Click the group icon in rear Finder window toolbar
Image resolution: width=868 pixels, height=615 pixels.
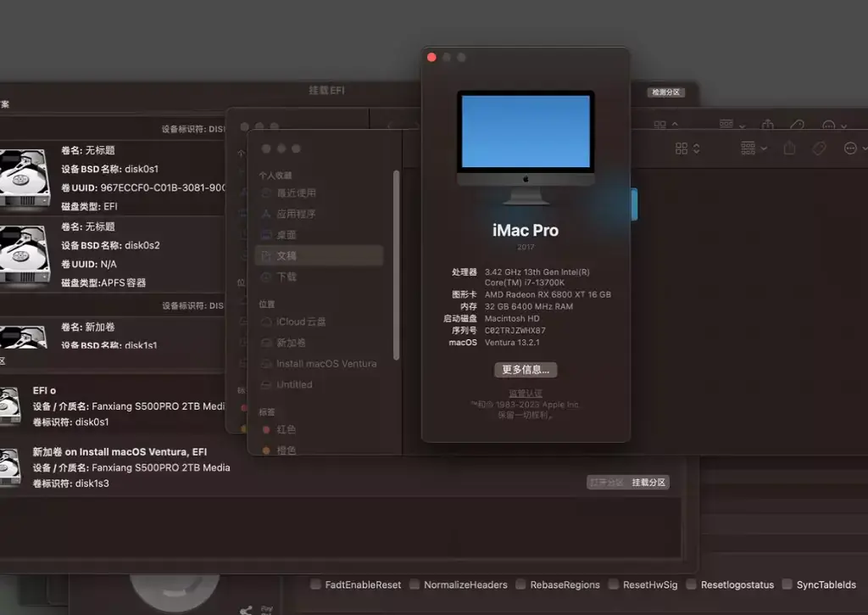tap(726, 125)
